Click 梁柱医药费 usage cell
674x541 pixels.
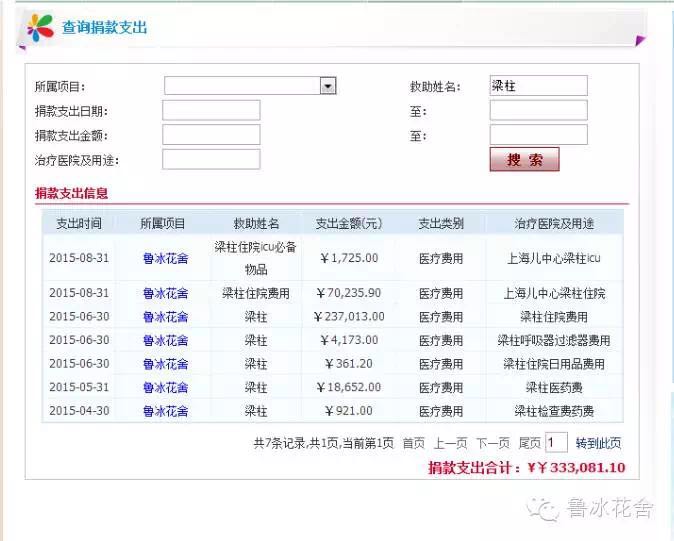[554, 388]
